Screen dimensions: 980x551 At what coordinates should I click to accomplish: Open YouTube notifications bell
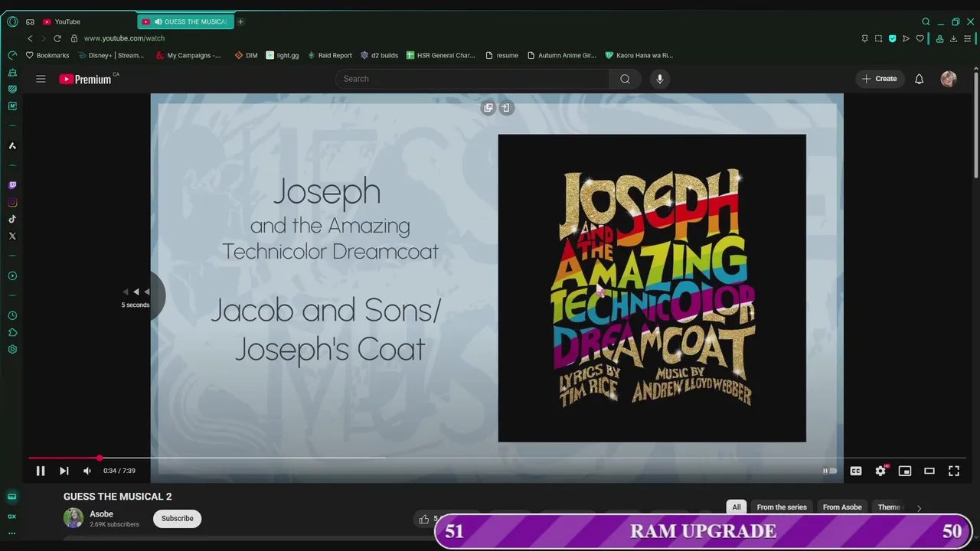coord(920,79)
